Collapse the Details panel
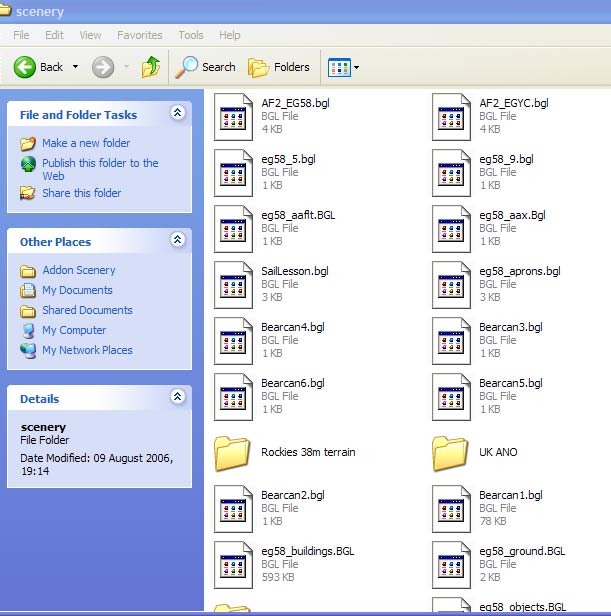This screenshot has height=616, width=611. tap(178, 398)
